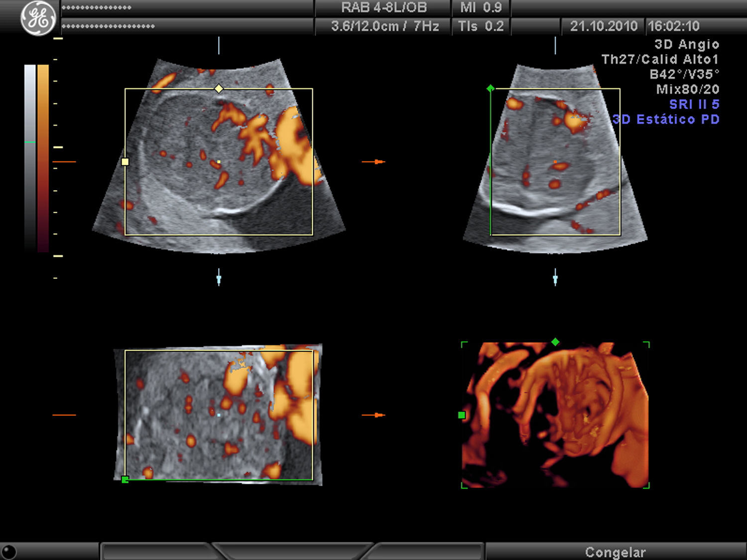747x560 pixels.
Task: Click the trackball icon in the bottom bar
Action: [x=9, y=552]
